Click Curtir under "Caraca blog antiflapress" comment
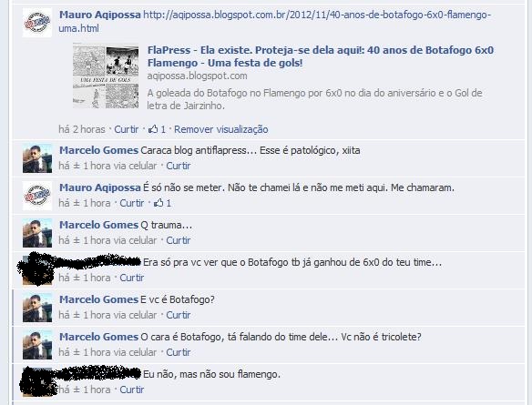This screenshot has height=405, width=532. click(179, 166)
